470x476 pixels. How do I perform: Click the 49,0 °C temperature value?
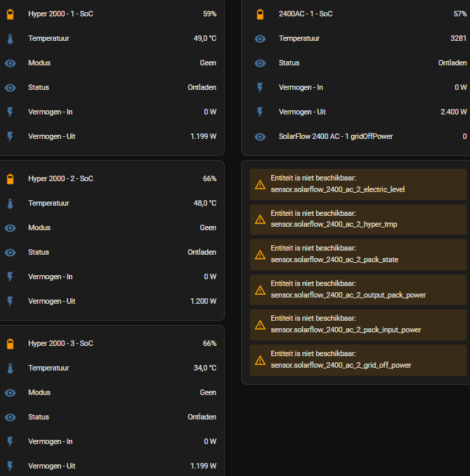[205, 39]
